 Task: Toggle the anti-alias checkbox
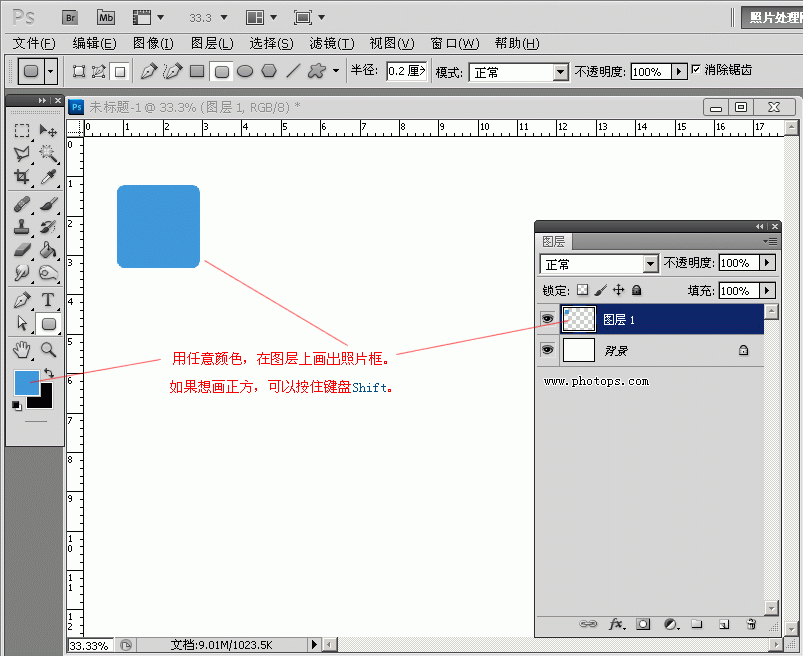(x=696, y=69)
